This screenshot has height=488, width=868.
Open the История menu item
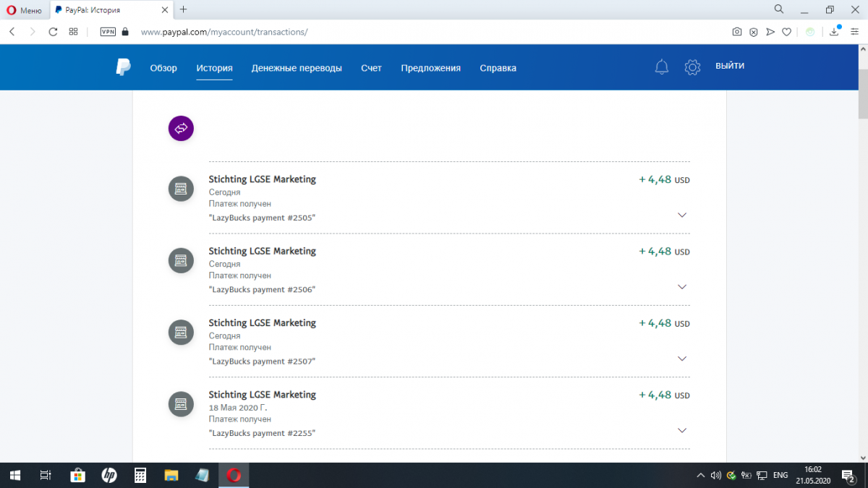(x=214, y=68)
